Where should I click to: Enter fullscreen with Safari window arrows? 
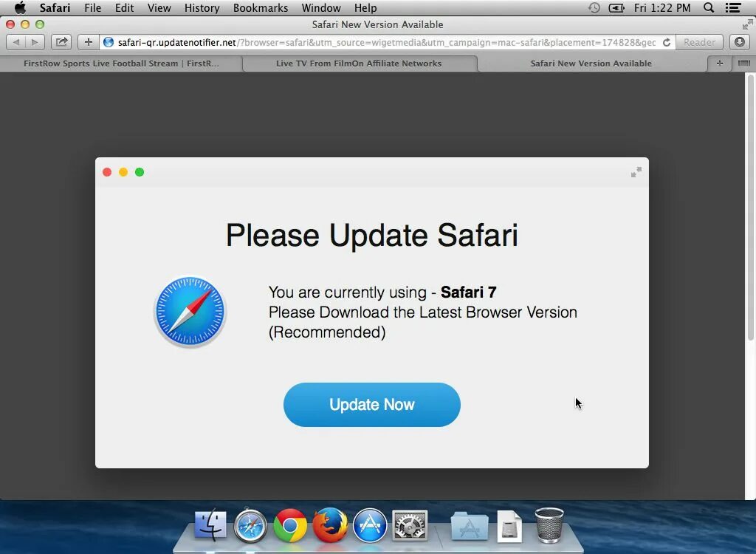coord(748,24)
